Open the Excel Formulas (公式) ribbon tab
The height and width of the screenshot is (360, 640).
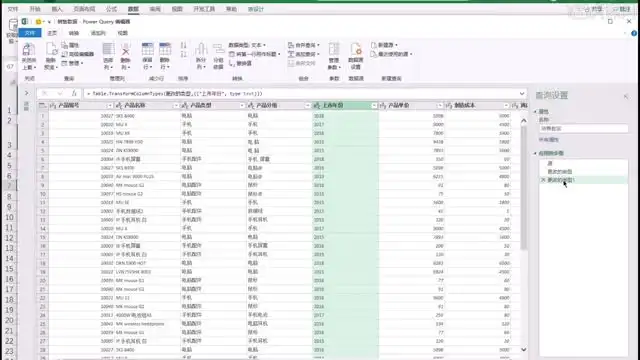(x=111, y=9)
